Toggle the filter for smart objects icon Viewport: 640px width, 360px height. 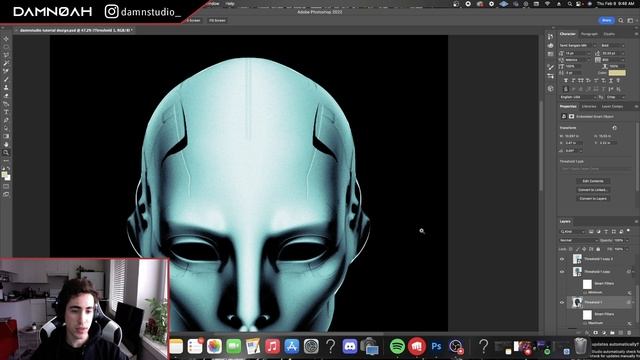tap(621, 231)
